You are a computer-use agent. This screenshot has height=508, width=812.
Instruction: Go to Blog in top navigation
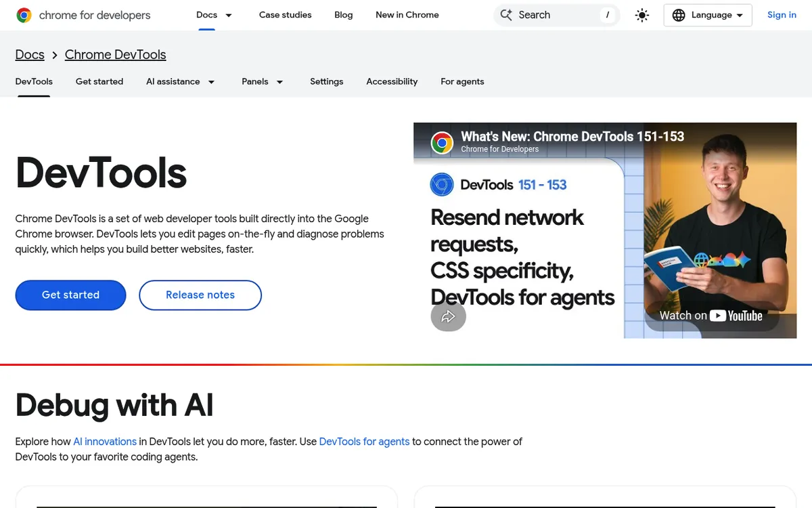click(x=344, y=15)
